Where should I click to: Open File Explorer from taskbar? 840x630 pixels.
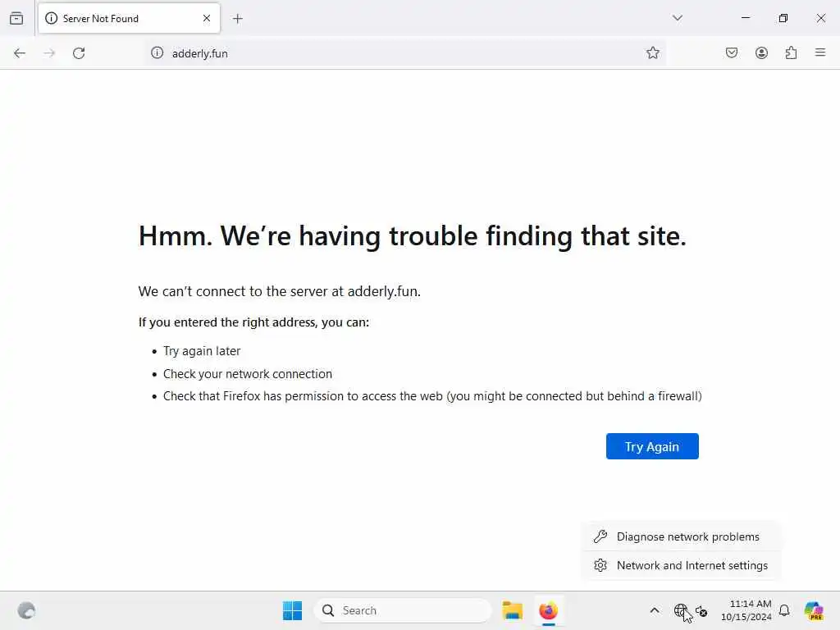click(x=512, y=610)
